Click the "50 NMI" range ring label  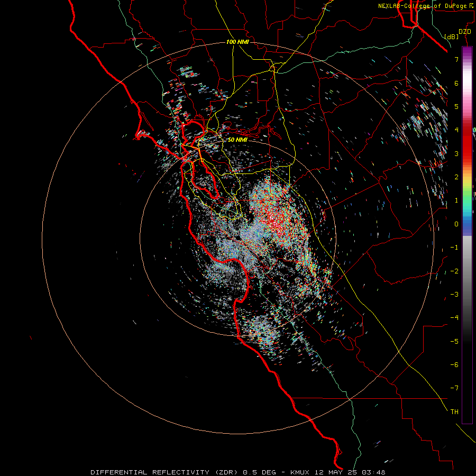(x=237, y=140)
